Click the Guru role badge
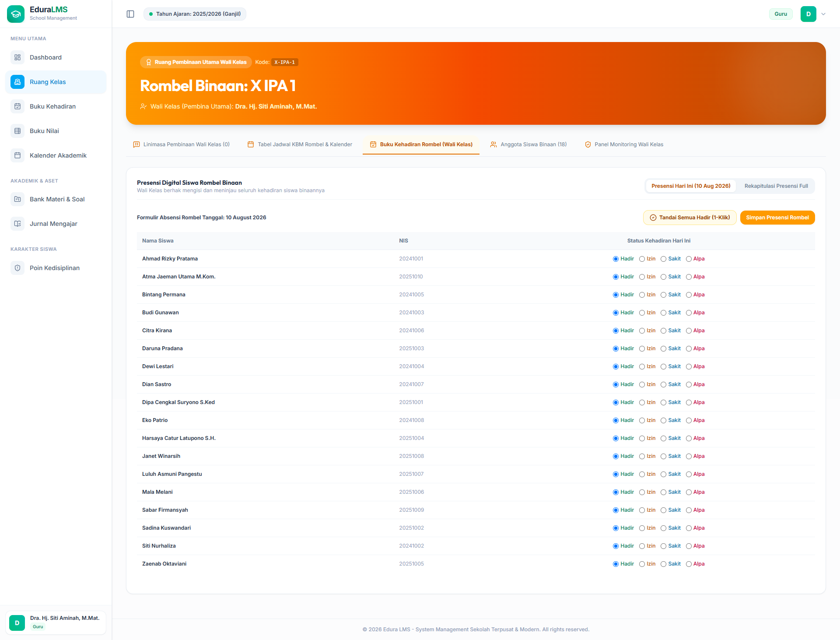The height and width of the screenshot is (640, 840). tap(781, 14)
